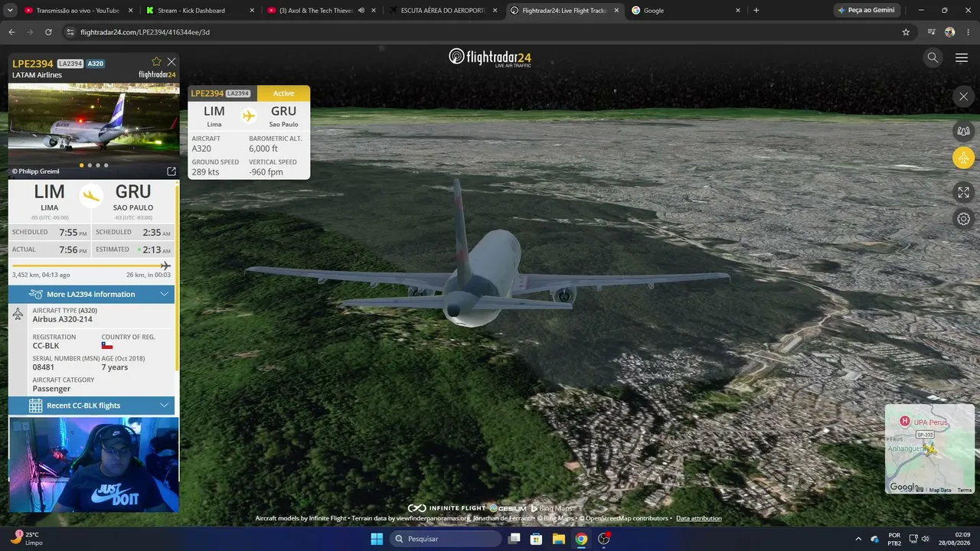Click the LA2394 flight number badge in panel header

(x=70, y=64)
